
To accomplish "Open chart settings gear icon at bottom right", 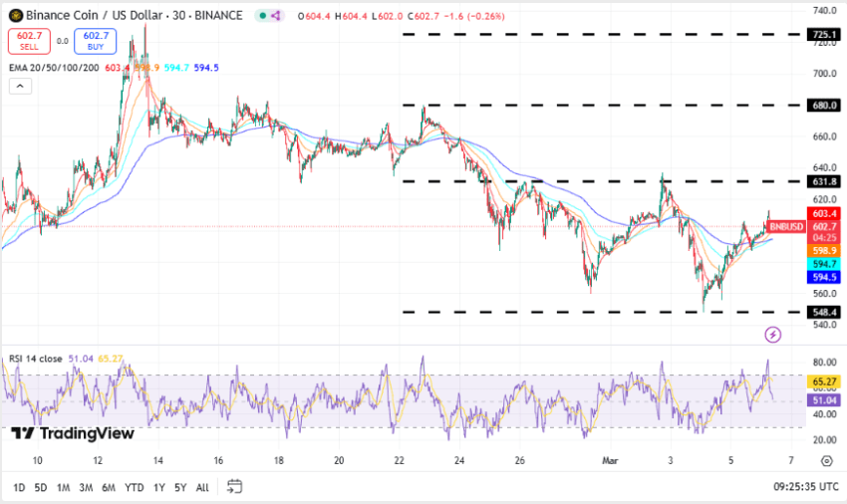I will pyautogui.click(x=826, y=460).
